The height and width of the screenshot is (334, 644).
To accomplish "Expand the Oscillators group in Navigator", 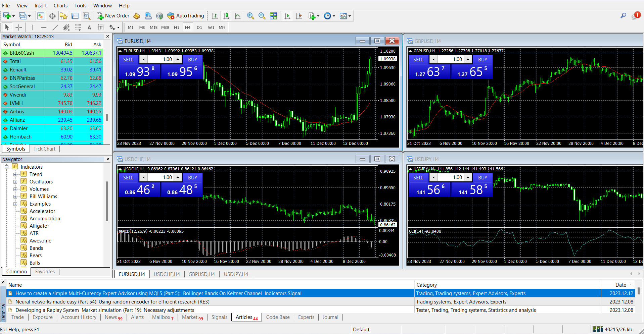I will pos(15,181).
